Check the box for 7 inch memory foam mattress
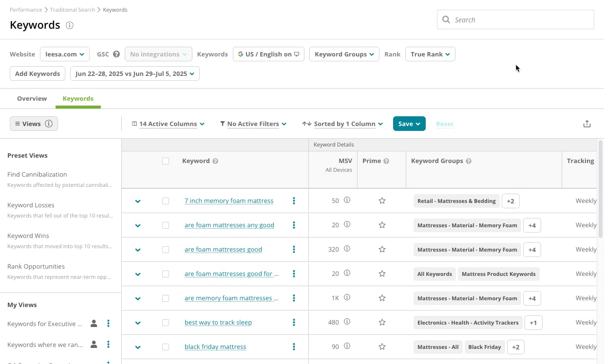This screenshot has height=364, width=604. [x=166, y=201]
